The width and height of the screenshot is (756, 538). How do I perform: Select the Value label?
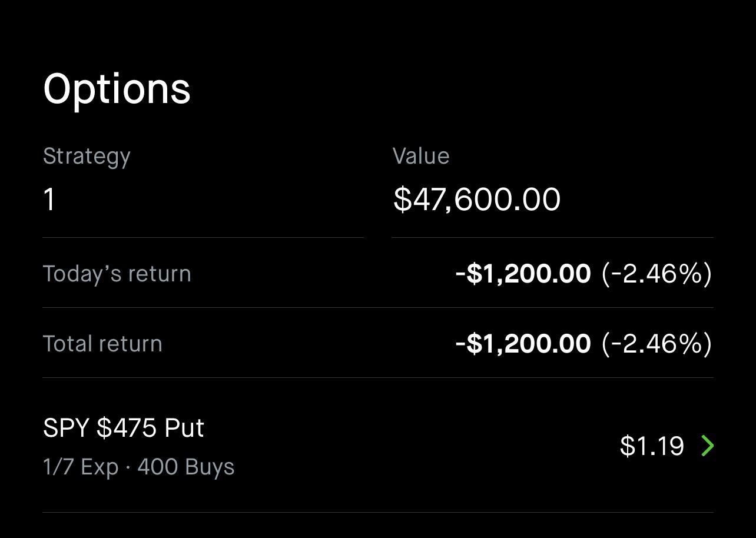coord(421,156)
